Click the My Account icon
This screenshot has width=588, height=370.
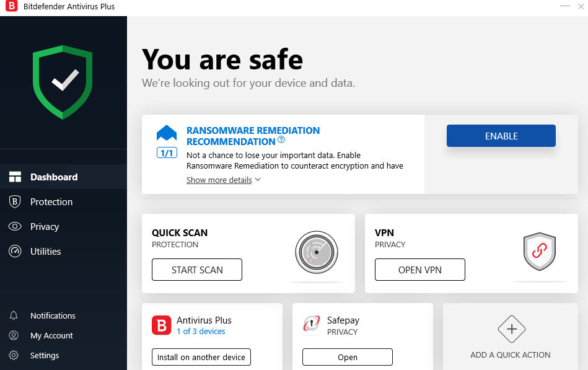[x=15, y=335]
